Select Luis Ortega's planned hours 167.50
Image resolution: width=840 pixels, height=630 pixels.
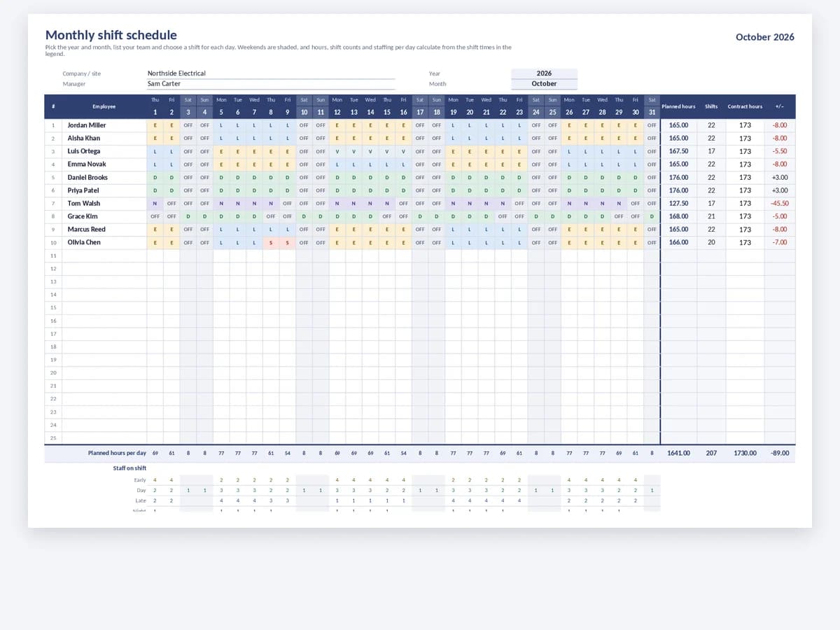pyautogui.click(x=678, y=151)
